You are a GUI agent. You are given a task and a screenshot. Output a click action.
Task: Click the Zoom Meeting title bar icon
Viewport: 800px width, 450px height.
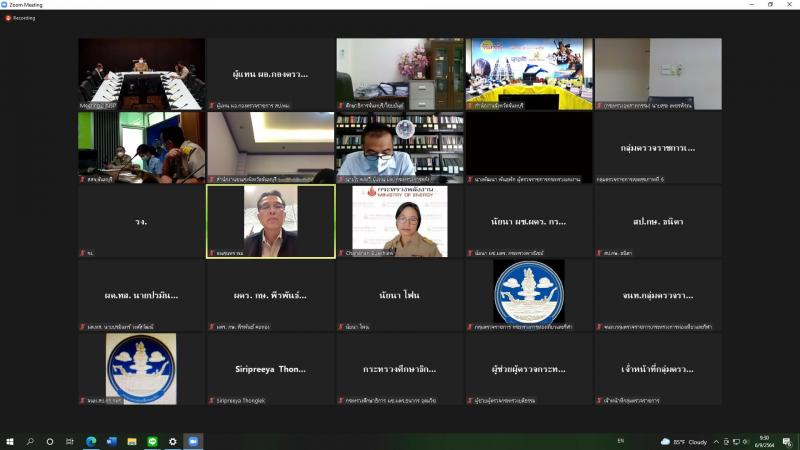pyautogui.click(x=4, y=5)
